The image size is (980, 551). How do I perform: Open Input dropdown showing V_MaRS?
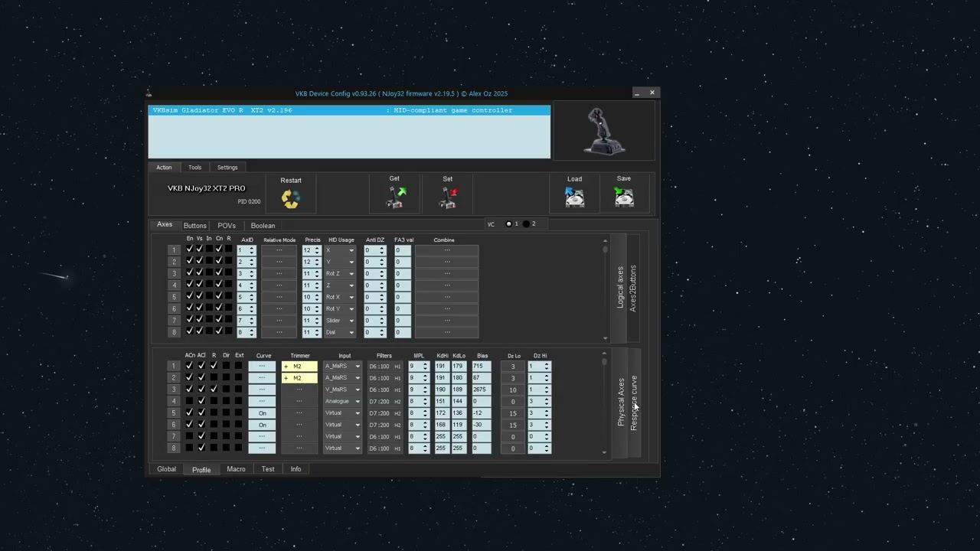click(342, 390)
